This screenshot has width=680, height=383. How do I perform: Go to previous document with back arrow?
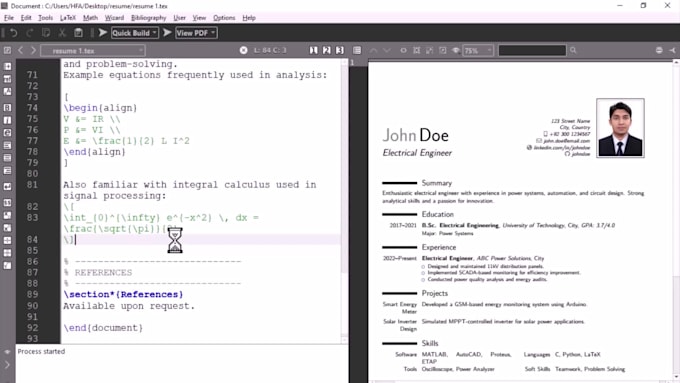tap(20, 50)
